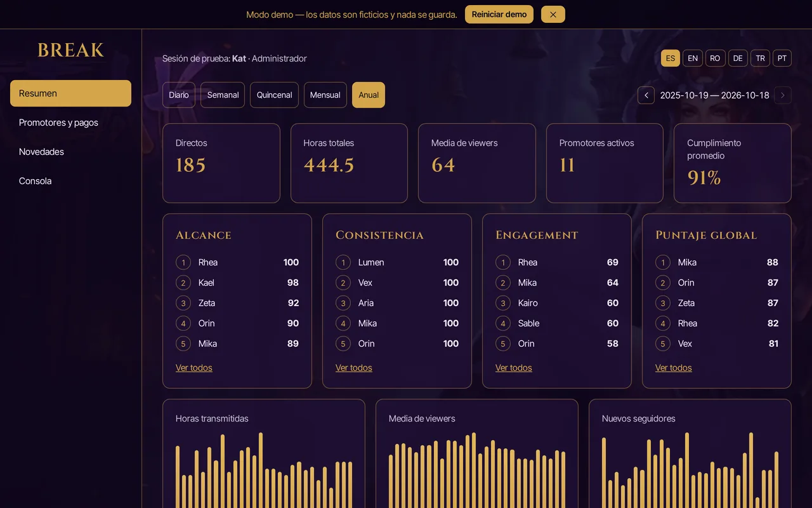Set language to PT
The width and height of the screenshot is (812, 508).
pos(782,58)
